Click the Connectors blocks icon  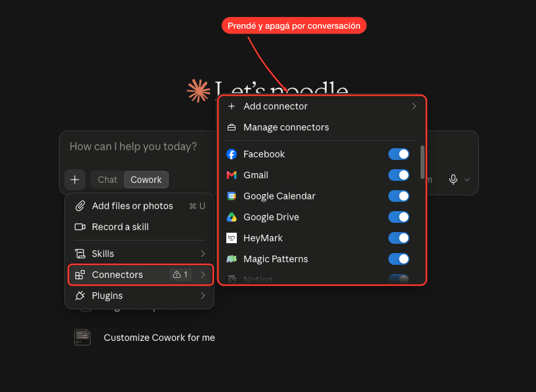pos(80,275)
